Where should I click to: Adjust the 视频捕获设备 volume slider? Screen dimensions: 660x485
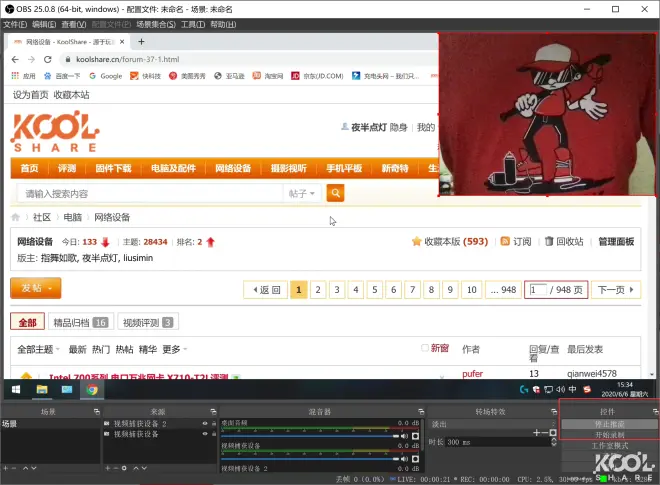pos(309,458)
